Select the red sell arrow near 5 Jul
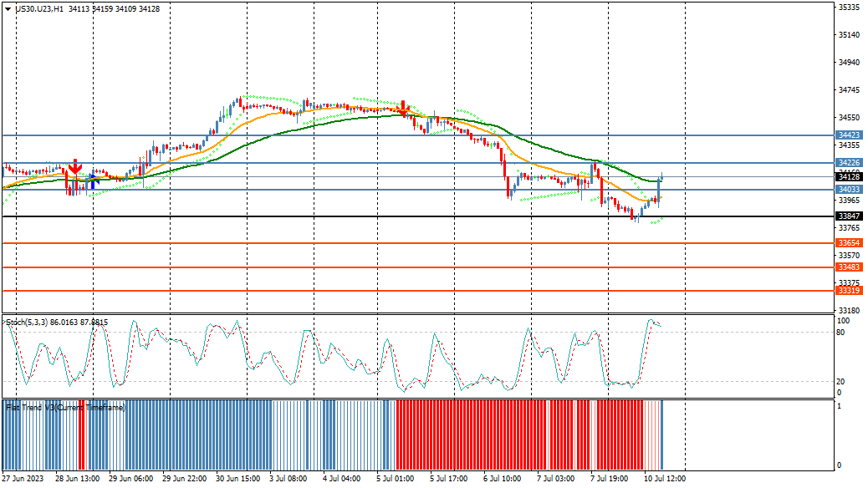The width and height of the screenshot is (868, 488). pos(403,108)
